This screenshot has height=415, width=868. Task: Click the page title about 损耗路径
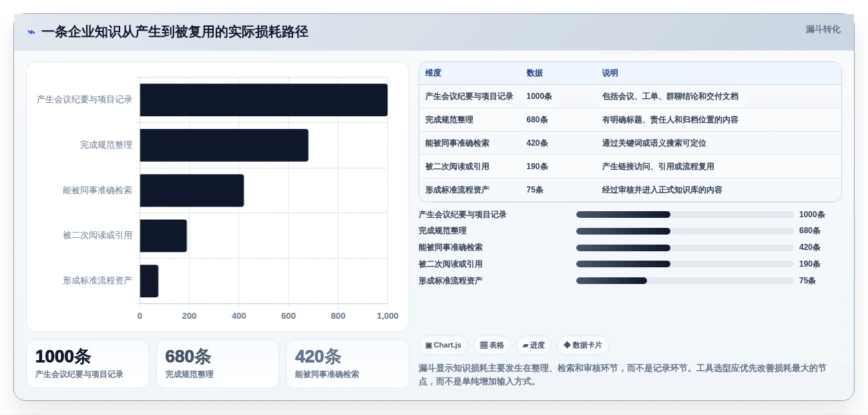pos(175,31)
